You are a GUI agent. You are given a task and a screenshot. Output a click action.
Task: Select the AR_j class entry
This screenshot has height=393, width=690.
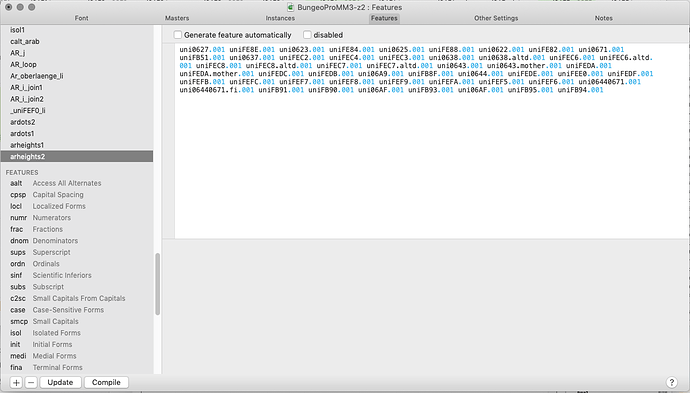pyautogui.click(x=77, y=53)
